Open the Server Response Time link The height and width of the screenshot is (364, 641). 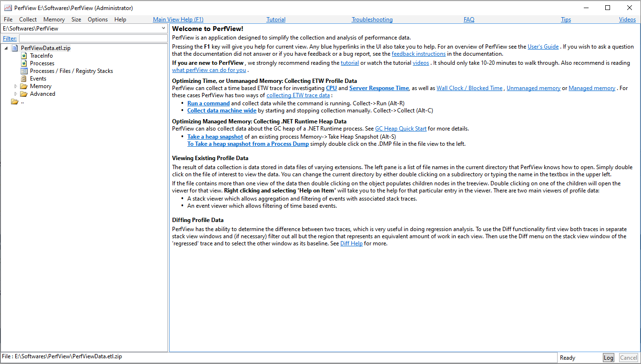click(x=379, y=88)
